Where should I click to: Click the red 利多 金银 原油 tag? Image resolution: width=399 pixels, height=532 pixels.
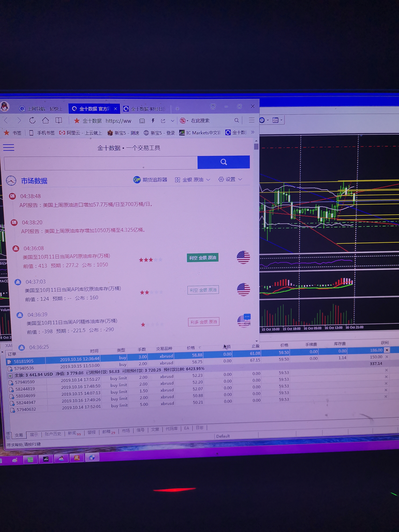click(x=204, y=322)
